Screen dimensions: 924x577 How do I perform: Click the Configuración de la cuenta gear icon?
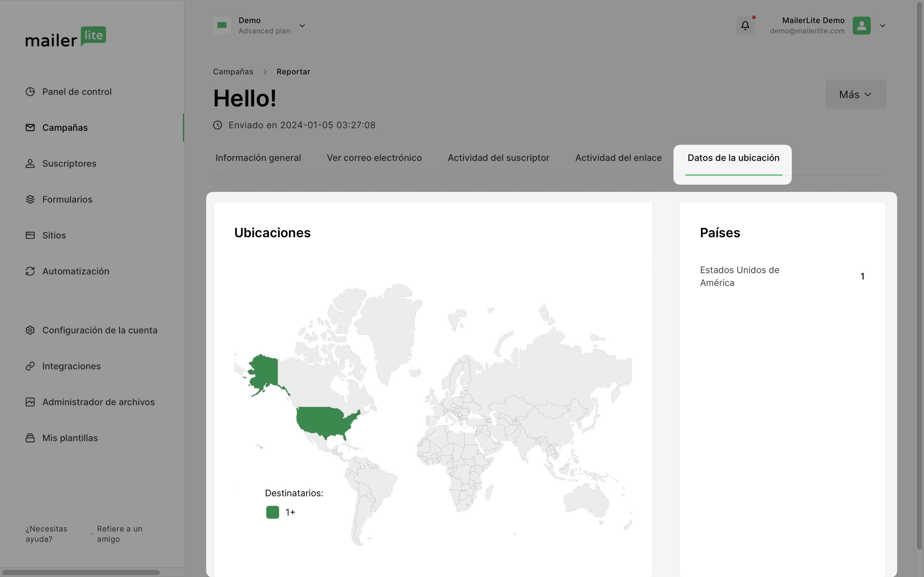[30, 330]
